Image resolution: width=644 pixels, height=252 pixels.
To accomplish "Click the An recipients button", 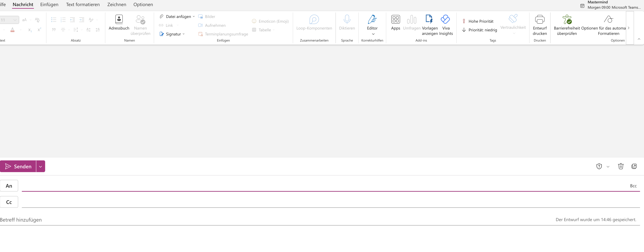I will (x=9, y=186).
